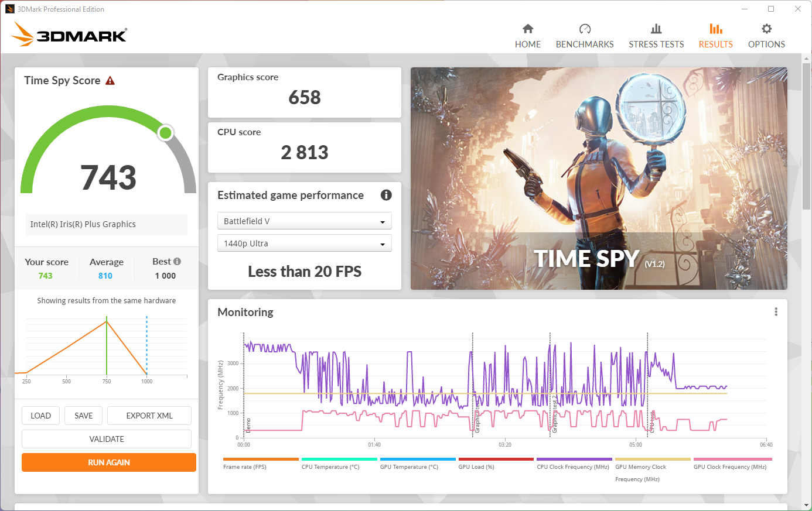Open the Monitoring three-dot options menu

tap(776, 312)
